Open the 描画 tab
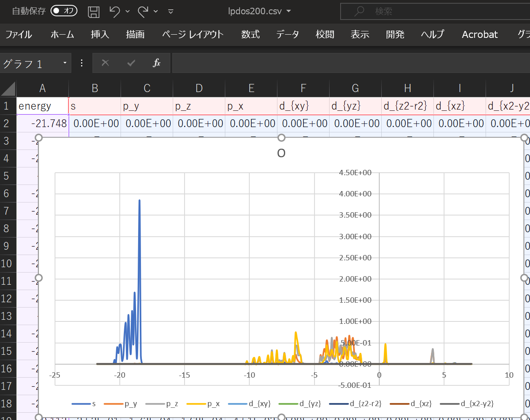Screen dimensions: 530x420 pos(135,35)
